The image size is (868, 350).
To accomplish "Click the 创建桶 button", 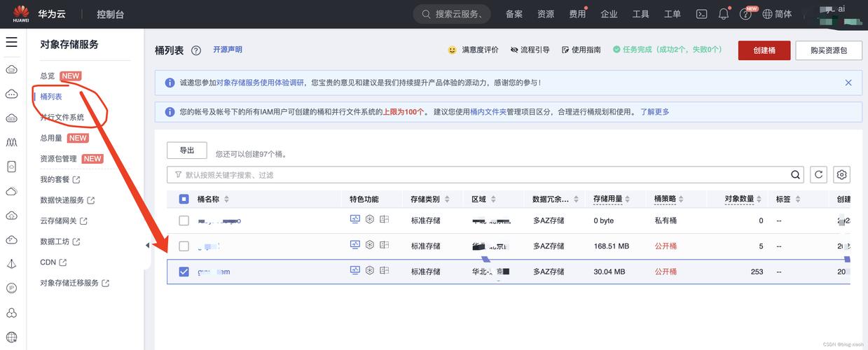I will (x=764, y=50).
